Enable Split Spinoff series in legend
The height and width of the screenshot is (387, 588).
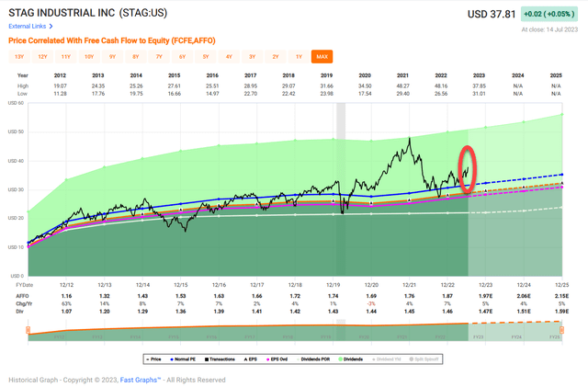[424, 359]
